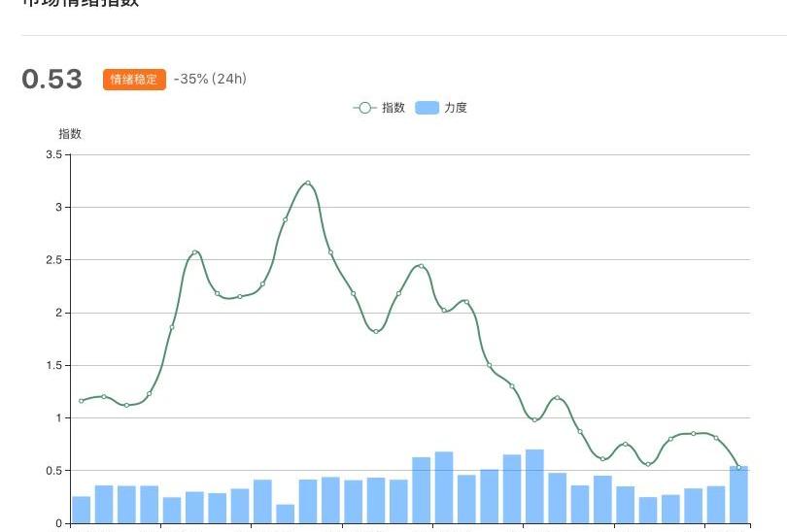
Task: Click the 3.5 y-axis label
Action: tap(53, 154)
